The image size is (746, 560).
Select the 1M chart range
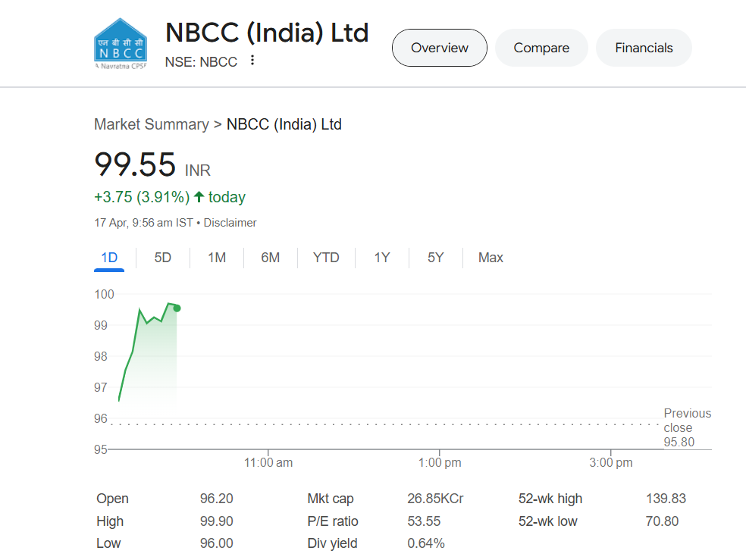[x=217, y=258]
